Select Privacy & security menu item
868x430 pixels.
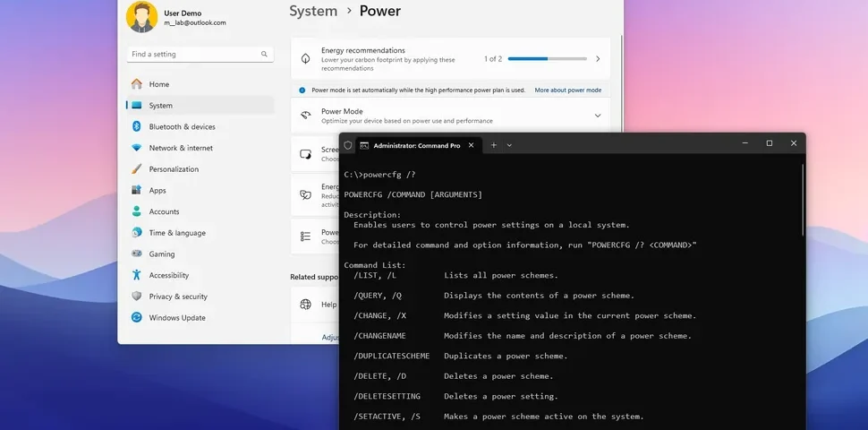tap(200, 297)
